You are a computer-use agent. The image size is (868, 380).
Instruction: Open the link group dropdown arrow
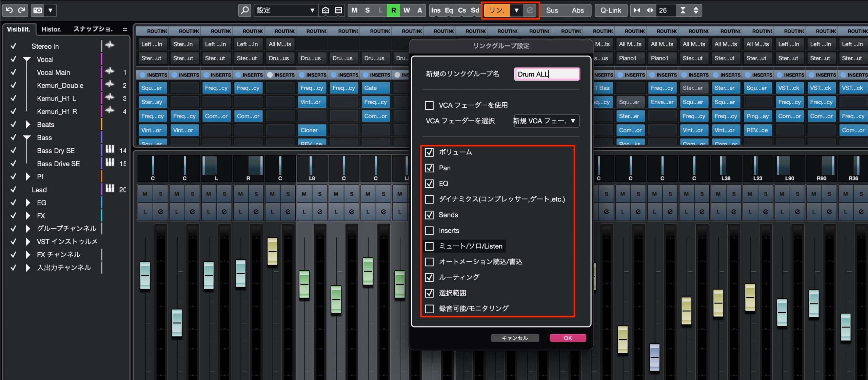[516, 10]
